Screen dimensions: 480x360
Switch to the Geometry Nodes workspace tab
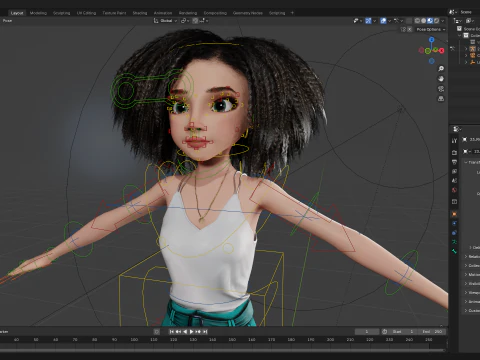[248, 13]
